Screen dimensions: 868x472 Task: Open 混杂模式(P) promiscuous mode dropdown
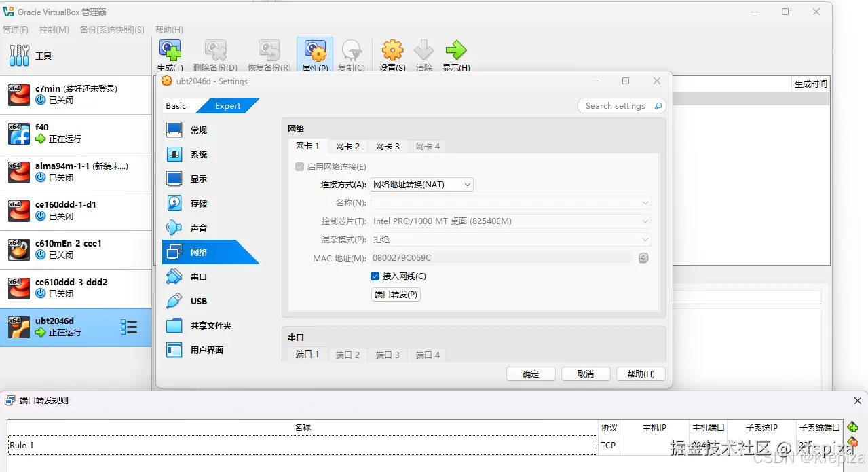tap(510, 239)
